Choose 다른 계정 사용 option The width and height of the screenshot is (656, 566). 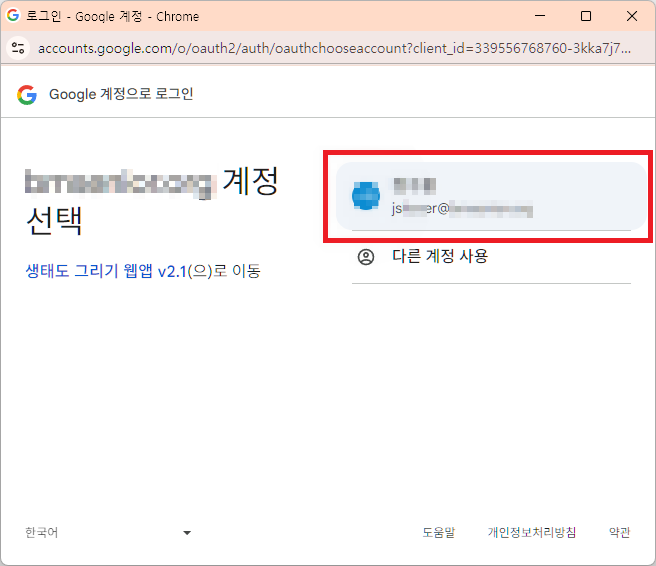[x=492, y=256]
